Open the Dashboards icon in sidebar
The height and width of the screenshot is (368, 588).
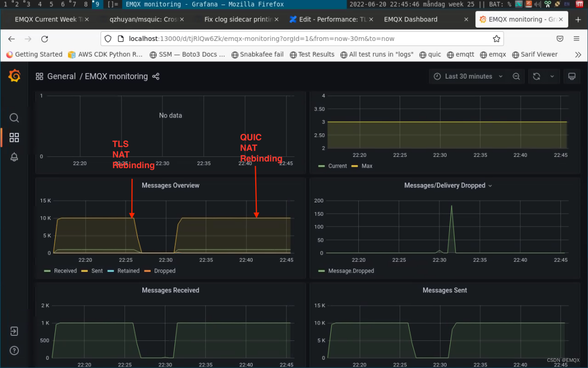click(14, 137)
